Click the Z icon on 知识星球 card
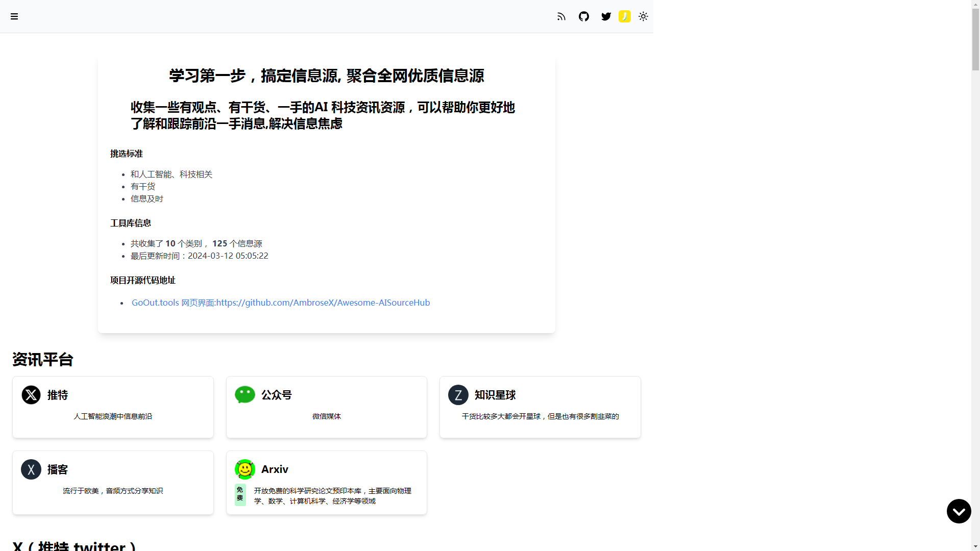980x551 pixels. tap(458, 395)
